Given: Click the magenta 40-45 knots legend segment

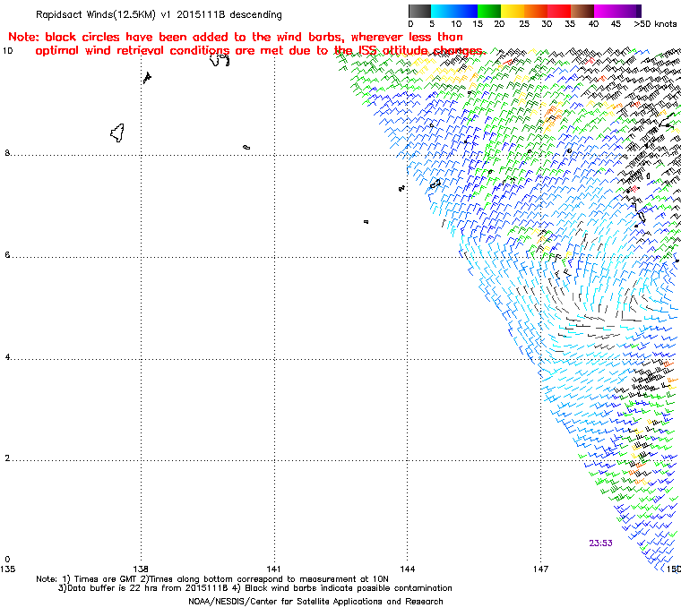Looking at the screenshot, I should (x=606, y=11).
